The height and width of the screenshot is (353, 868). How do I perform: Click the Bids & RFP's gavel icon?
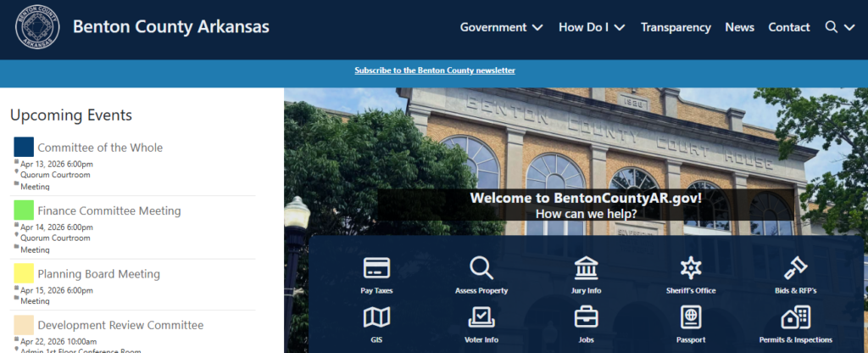pyautogui.click(x=795, y=268)
